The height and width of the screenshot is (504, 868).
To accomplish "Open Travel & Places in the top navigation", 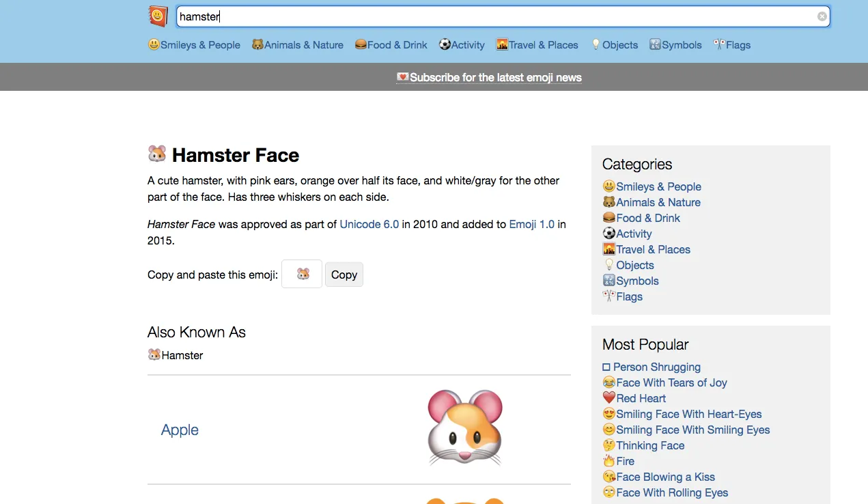I will [537, 45].
